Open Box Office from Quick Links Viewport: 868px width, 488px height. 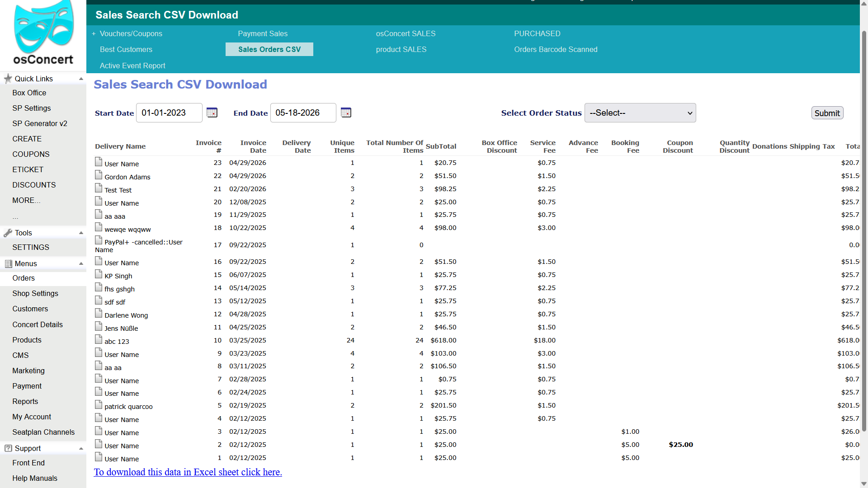pyautogui.click(x=29, y=93)
